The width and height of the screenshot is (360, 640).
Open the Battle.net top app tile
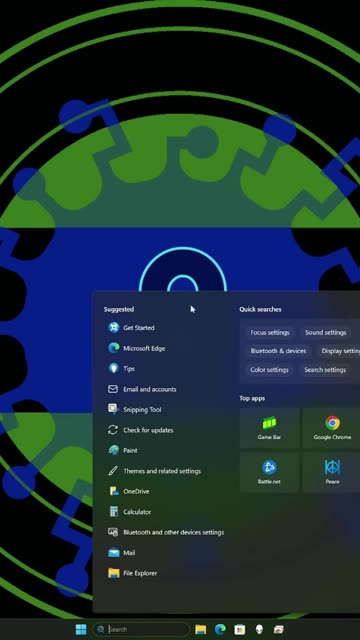pos(269,472)
